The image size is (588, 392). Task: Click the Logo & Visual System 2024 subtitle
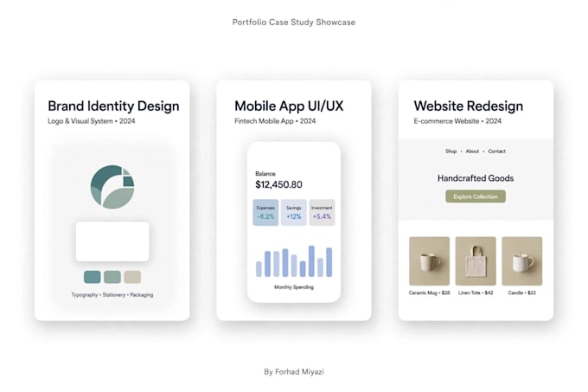pos(91,121)
